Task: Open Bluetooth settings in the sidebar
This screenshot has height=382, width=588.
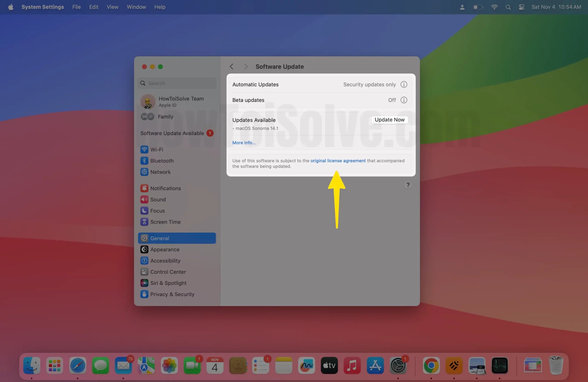Action: click(x=162, y=161)
